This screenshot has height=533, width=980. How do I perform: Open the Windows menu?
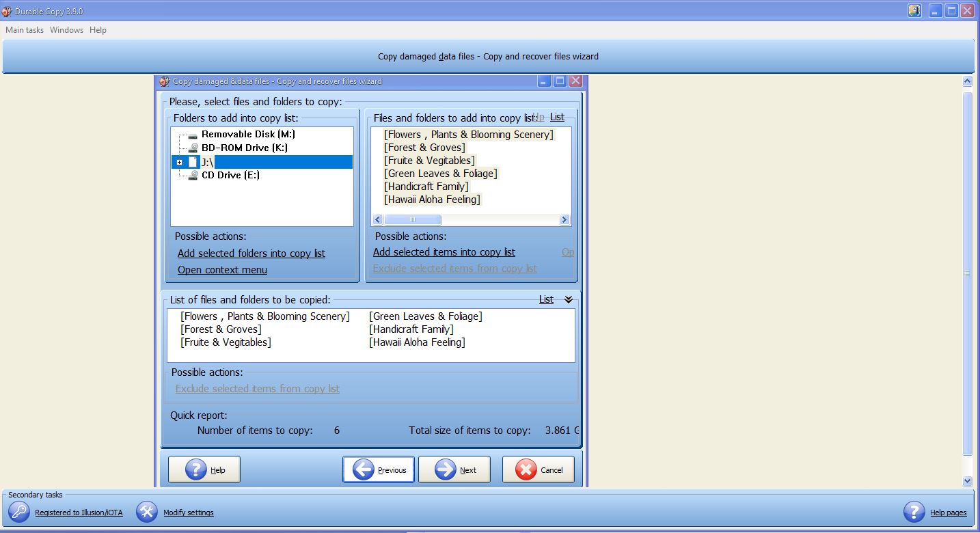pos(66,30)
